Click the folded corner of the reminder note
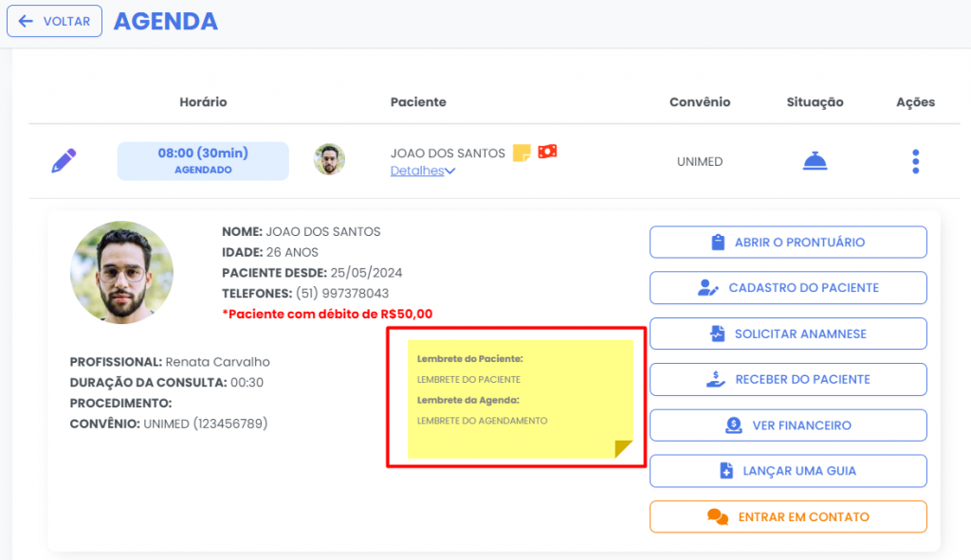 click(x=623, y=449)
